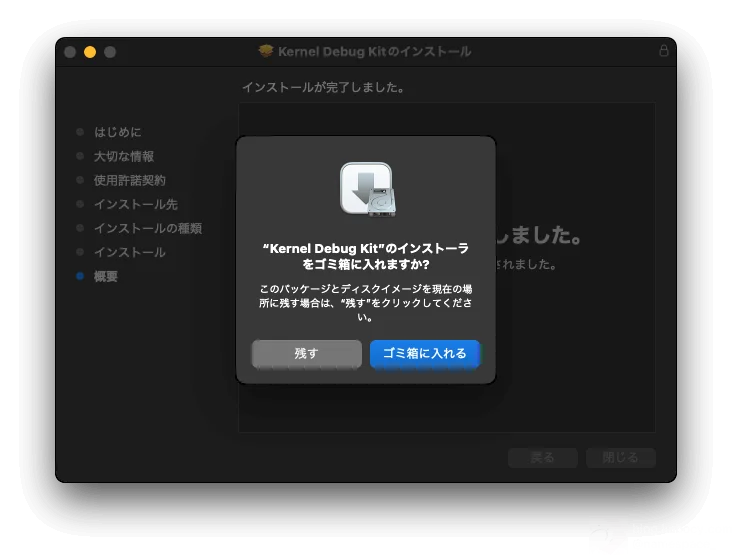Choose the インストールの種類 step

click(147, 228)
